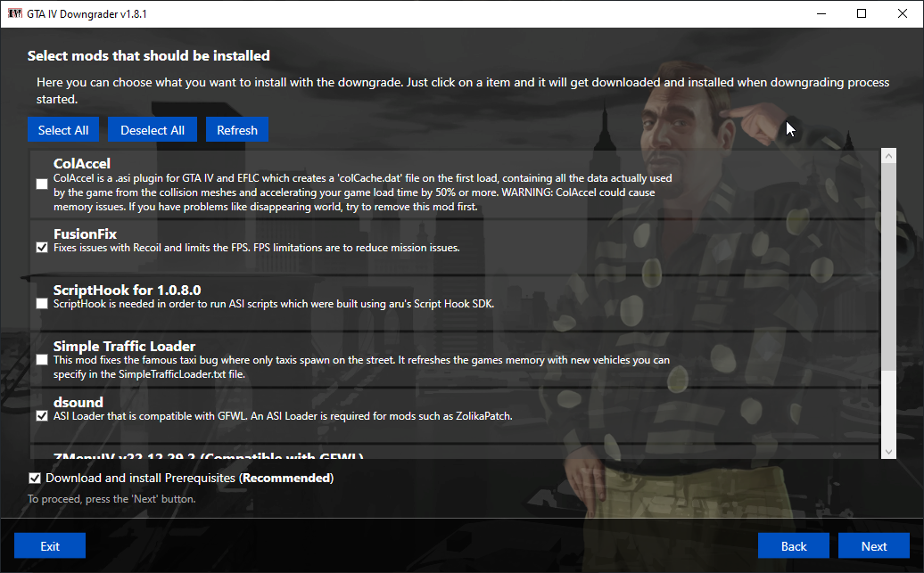Click FusionFix description about Recoil and FPS
The height and width of the screenshot is (573, 924).
pos(256,248)
